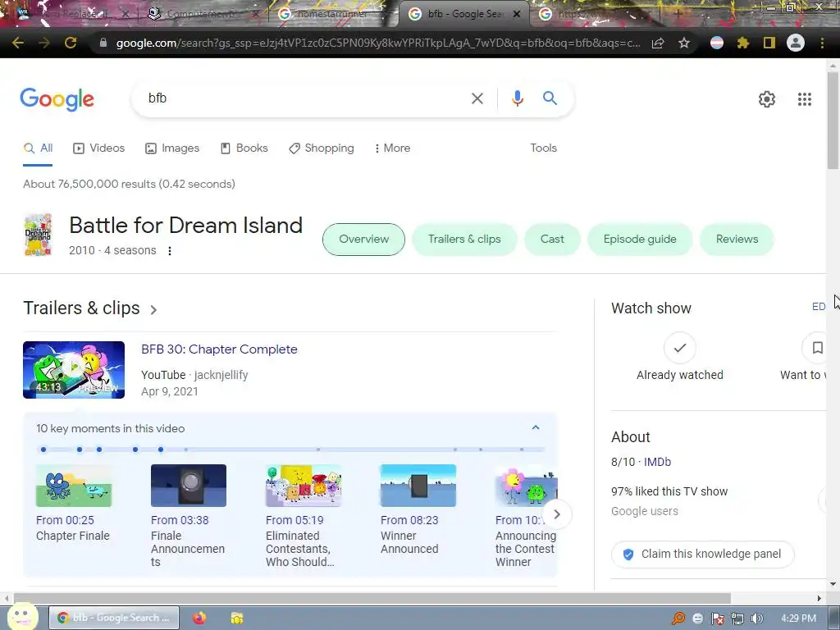840x630 pixels.
Task: Select the Reviews chip
Action: click(x=737, y=239)
